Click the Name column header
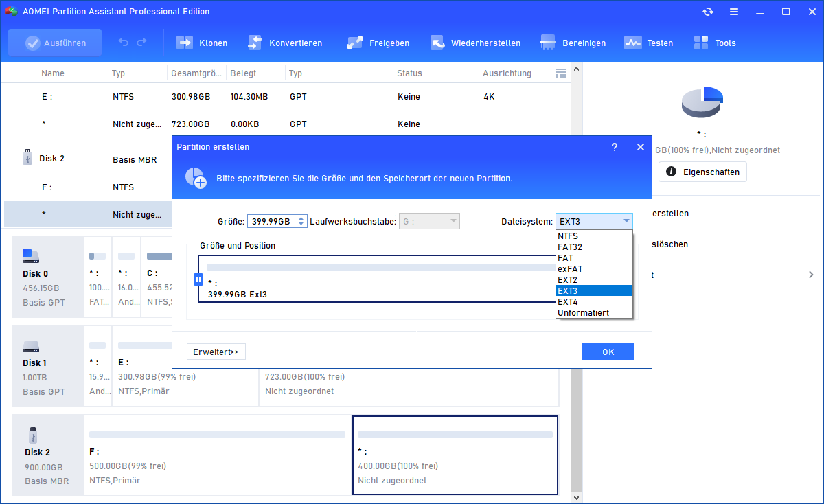Viewport: 824px width, 504px height. point(53,73)
